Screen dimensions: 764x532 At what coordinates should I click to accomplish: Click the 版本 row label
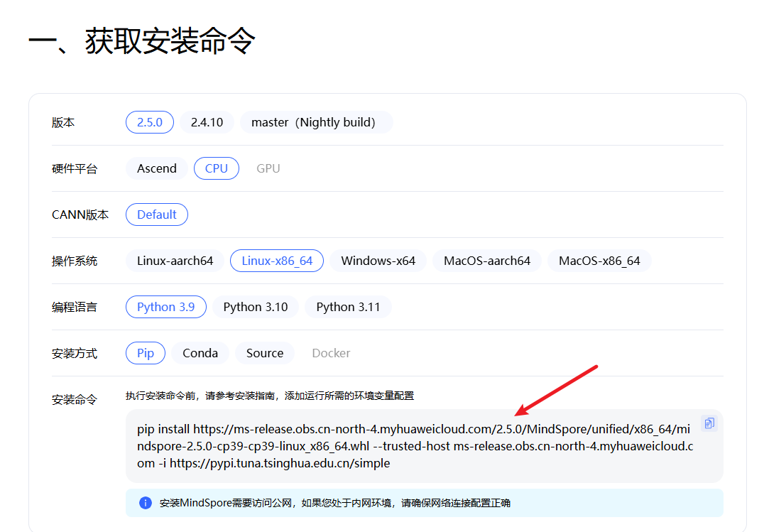coord(63,122)
